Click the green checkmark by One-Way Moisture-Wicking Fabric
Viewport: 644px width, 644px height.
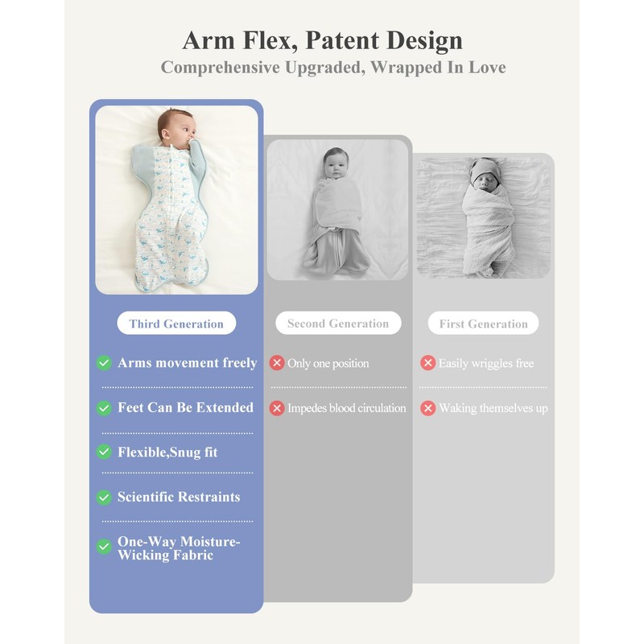(104, 547)
